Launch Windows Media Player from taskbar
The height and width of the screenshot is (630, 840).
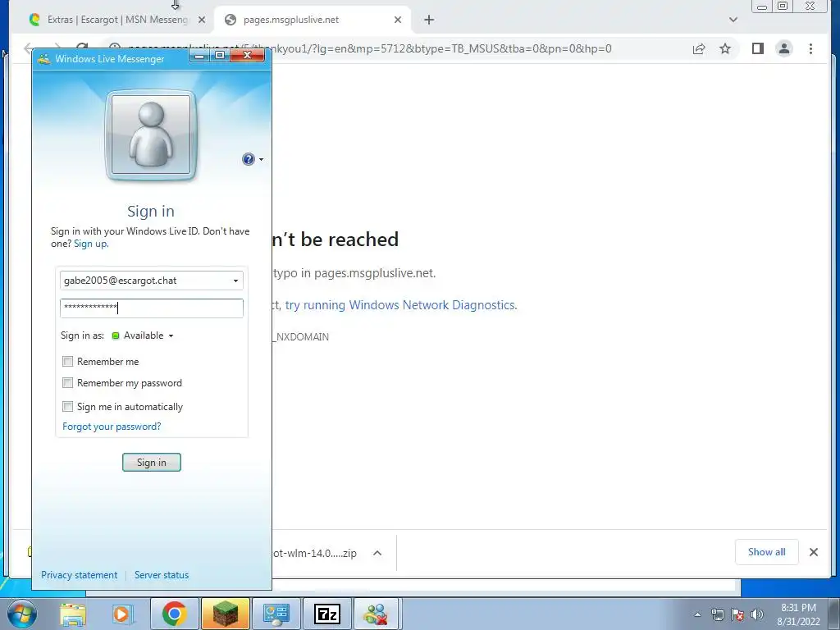click(122, 614)
